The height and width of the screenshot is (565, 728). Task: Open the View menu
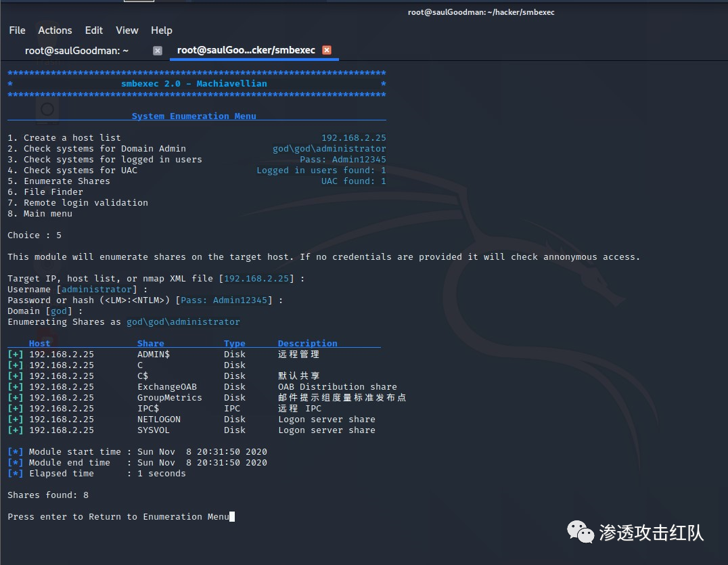coord(127,30)
